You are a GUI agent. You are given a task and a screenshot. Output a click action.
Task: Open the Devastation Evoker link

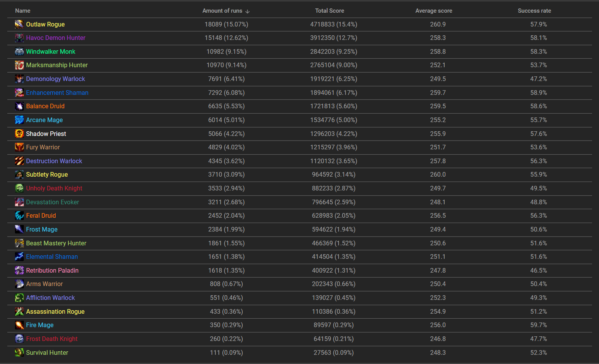[53, 202]
